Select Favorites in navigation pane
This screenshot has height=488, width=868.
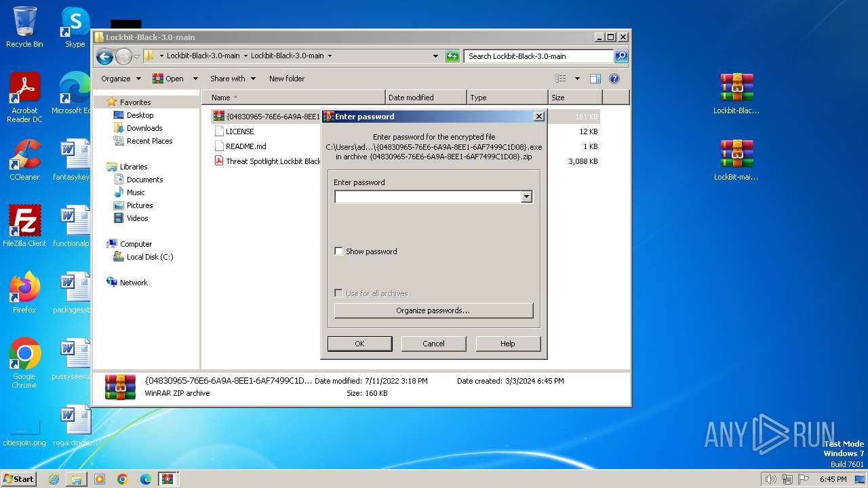135,102
